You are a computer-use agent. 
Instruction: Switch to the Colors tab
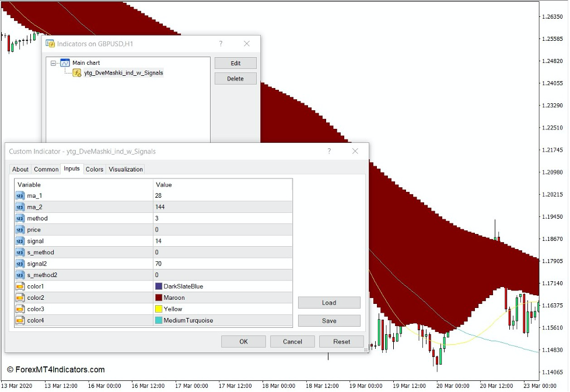click(x=94, y=169)
